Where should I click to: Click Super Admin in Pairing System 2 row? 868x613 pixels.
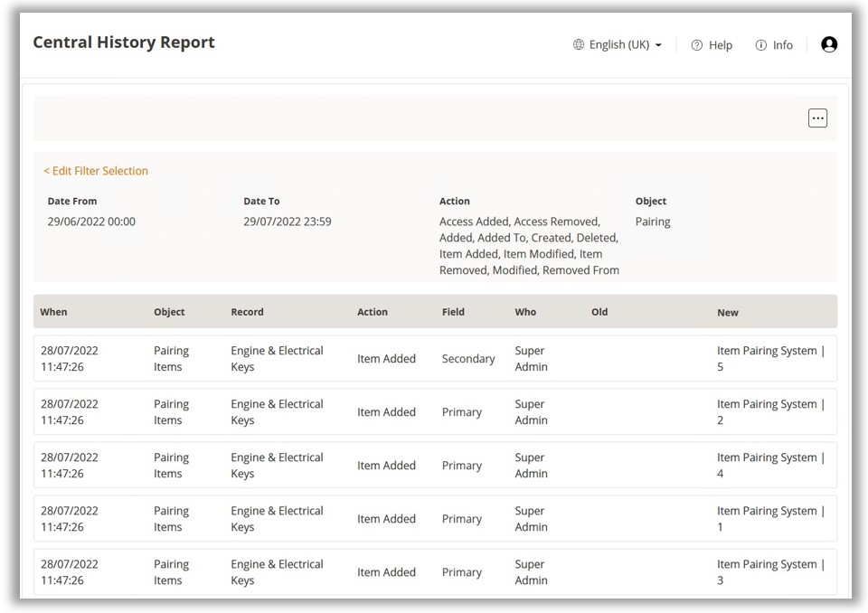(x=531, y=412)
